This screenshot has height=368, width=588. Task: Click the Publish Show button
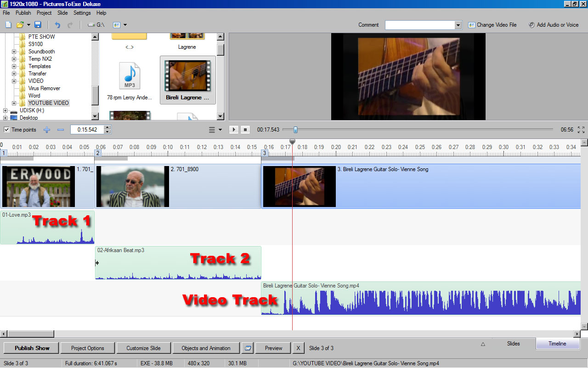pyautogui.click(x=32, y=348)
